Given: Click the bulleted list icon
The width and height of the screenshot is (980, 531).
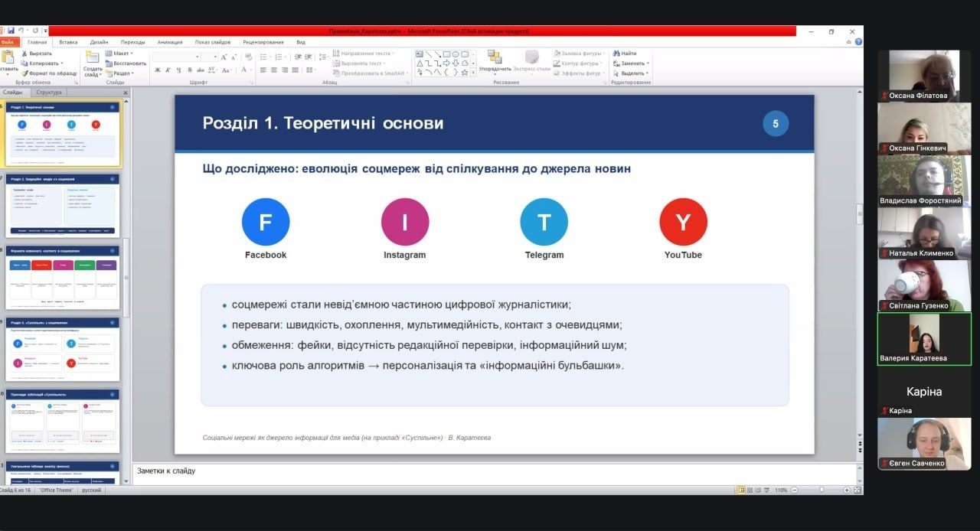Looking at the screenshot, I should (x=264, y=57).
